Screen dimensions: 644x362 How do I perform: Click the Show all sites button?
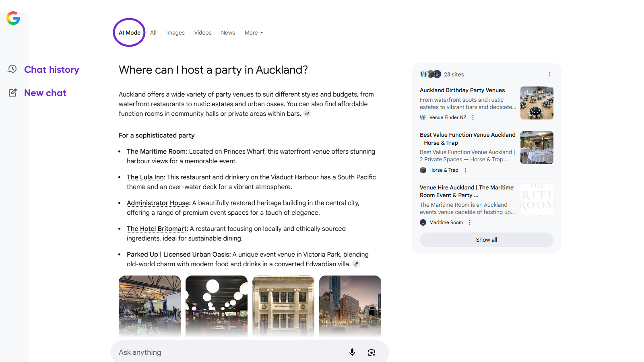pos(487,240)
